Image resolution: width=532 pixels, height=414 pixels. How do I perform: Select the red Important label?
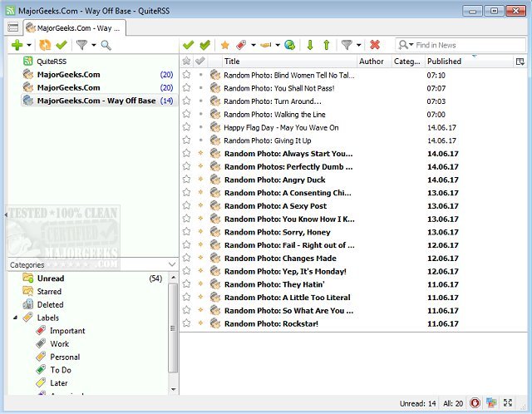click(x=67, y=331)
